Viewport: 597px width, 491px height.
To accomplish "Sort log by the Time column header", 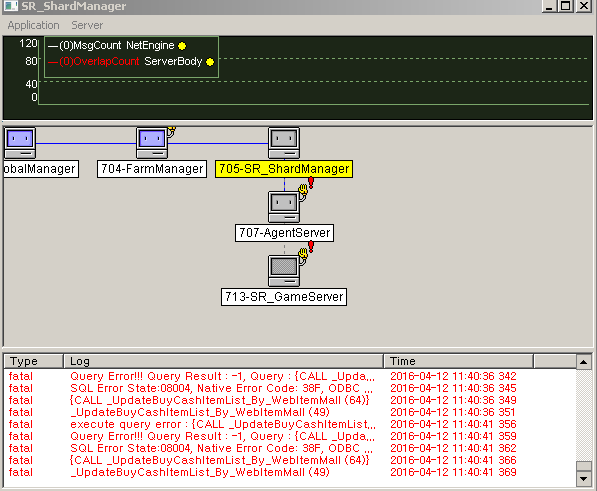I will (458, 361).
